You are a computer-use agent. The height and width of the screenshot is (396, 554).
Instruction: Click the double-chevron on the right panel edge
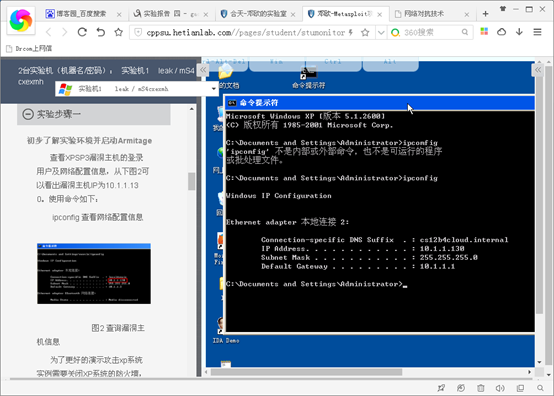(x=538, y=70)
